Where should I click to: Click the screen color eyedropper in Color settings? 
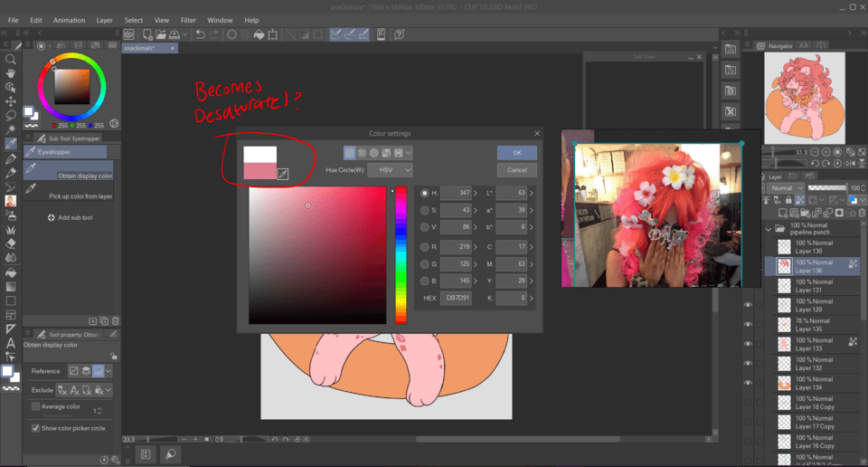[282, 174]
